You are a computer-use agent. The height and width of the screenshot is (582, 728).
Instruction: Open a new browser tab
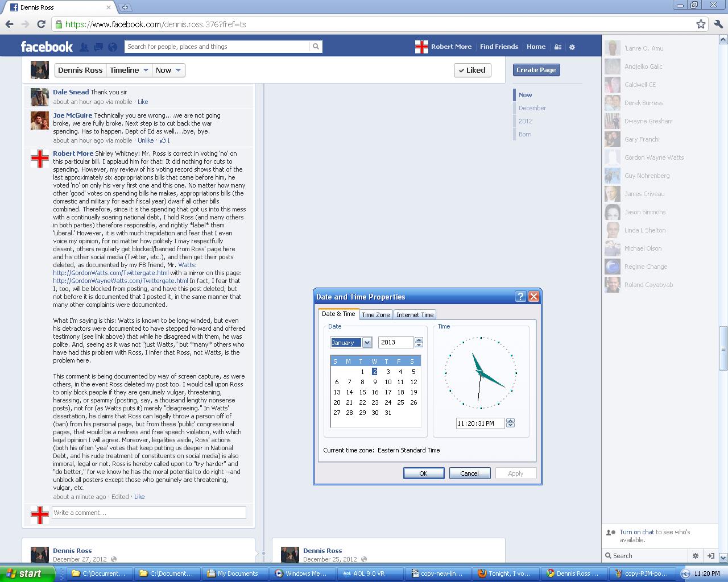coord(125,7)
